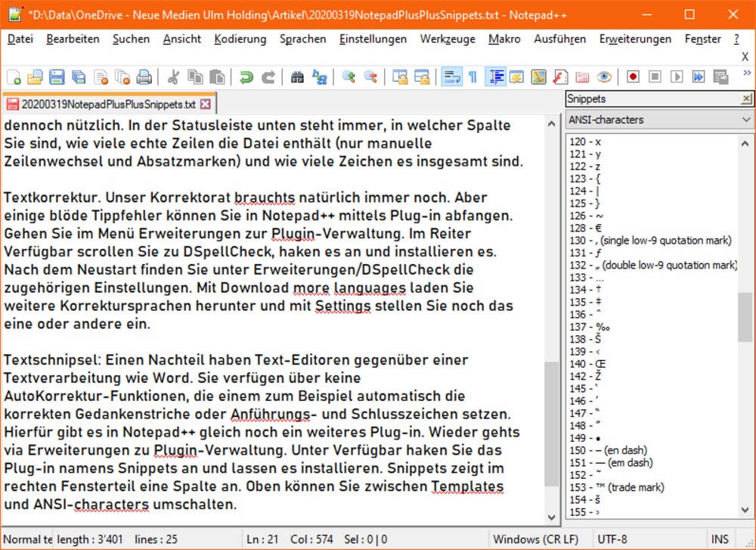Open Find with the binoculars icon
This screenshot has width=756, height=550.
click(297, 76)
